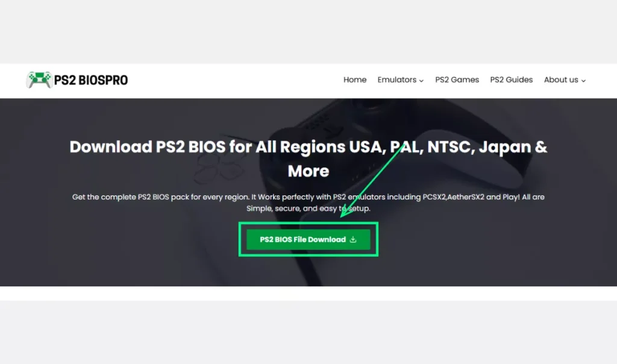Screen dimensions: 617x364
Task: Click the PS2 BIOSPRO site title text
Action: (x=91, y=80)
